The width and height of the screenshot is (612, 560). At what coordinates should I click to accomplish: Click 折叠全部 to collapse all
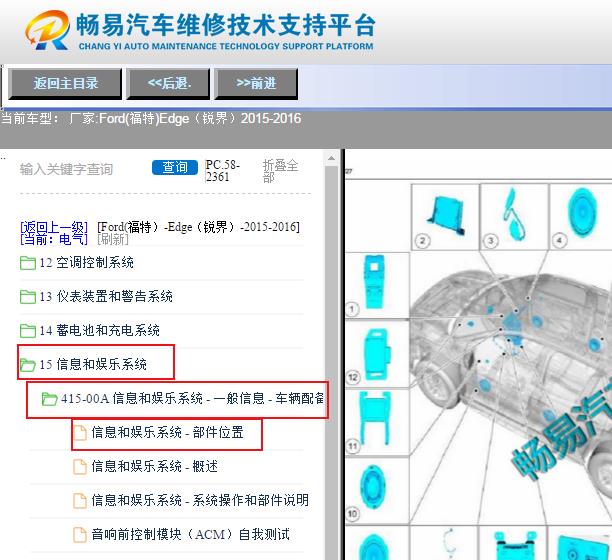tap(280, 171)
